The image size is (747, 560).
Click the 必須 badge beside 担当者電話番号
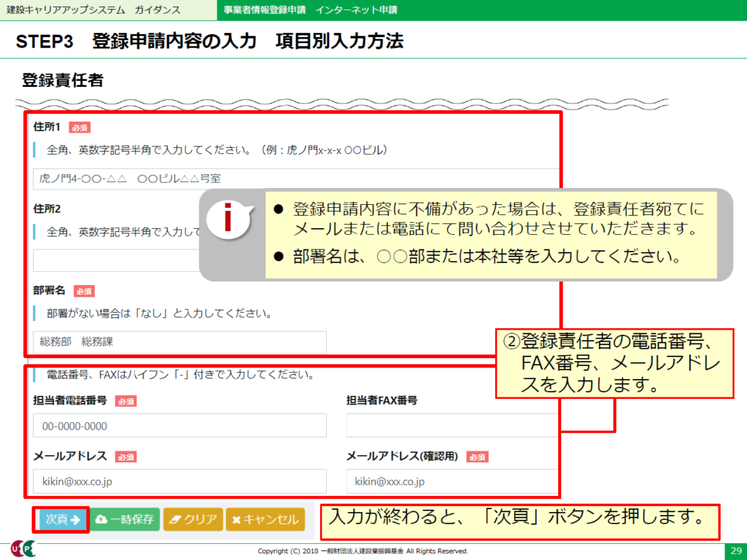125,401
